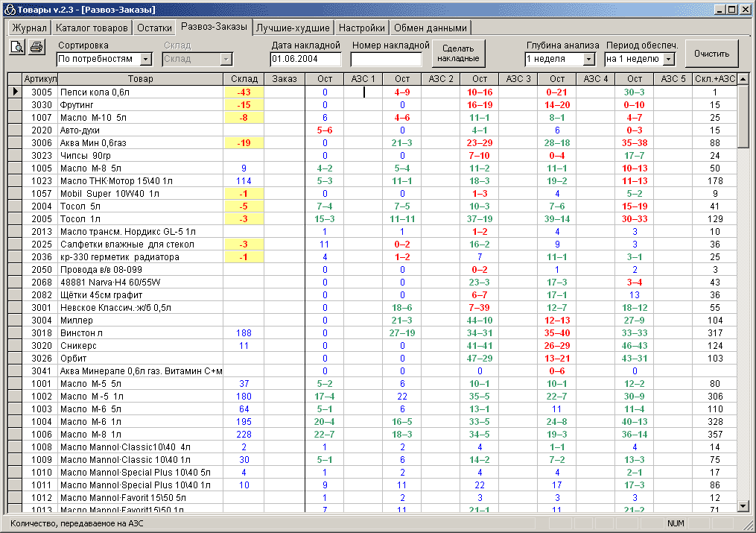756x533 pixels.
Task: Click the АЗС 2 column header
Action: tap(441, 78)
